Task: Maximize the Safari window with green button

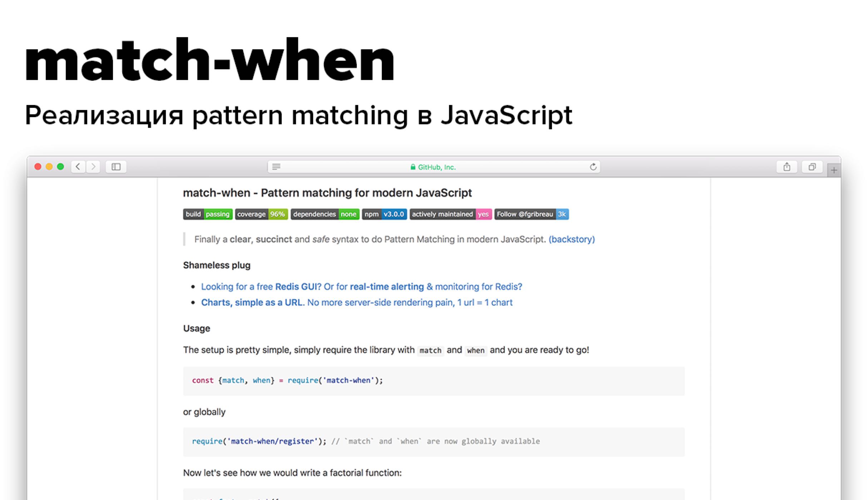Action: pyautogui.click(x=60, y=166)
